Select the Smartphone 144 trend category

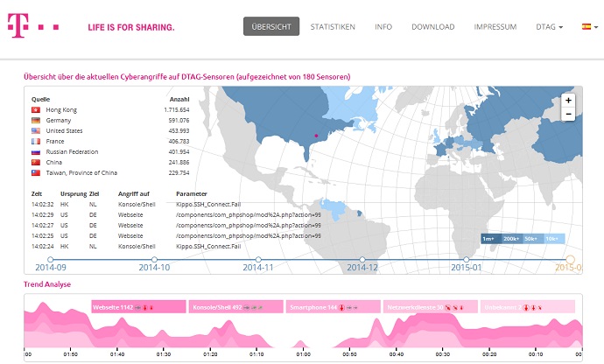[334, 307]
